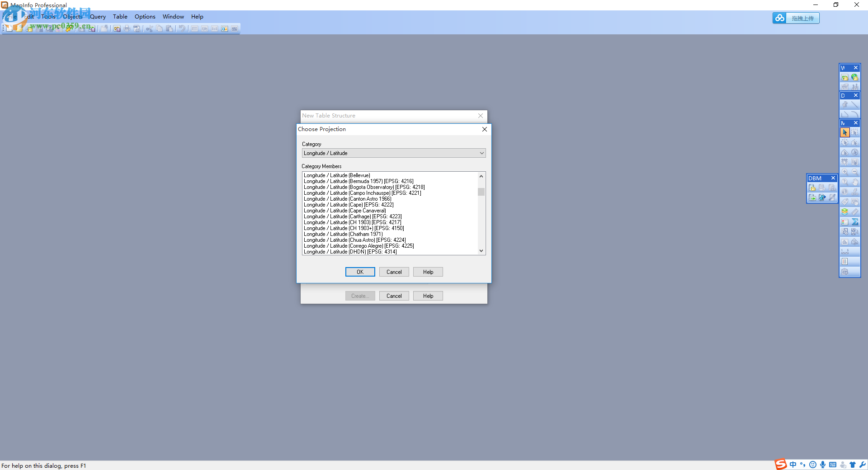
Task: Click the Open DBMS table icon in DBM toolbar
Action: [x=812, y=188]
